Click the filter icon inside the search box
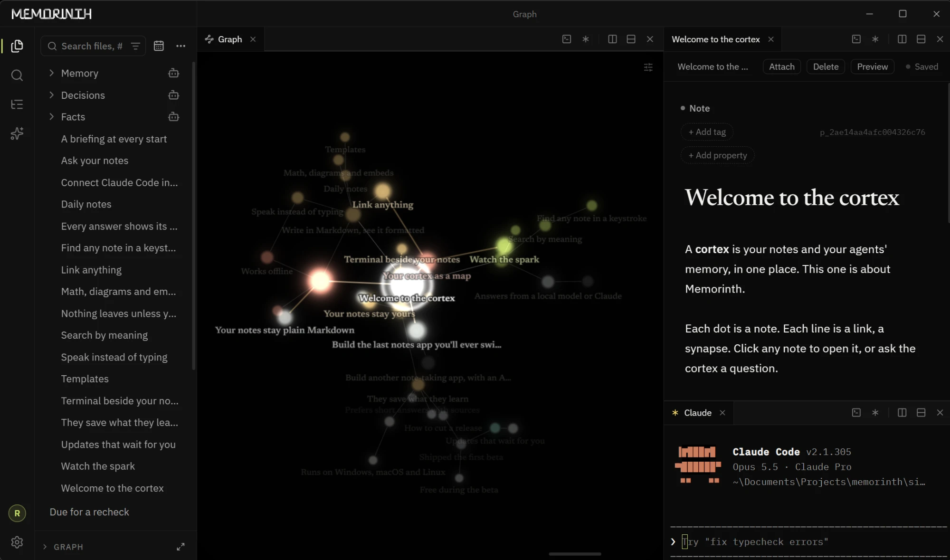950x560 pixels. pos(135,46)
